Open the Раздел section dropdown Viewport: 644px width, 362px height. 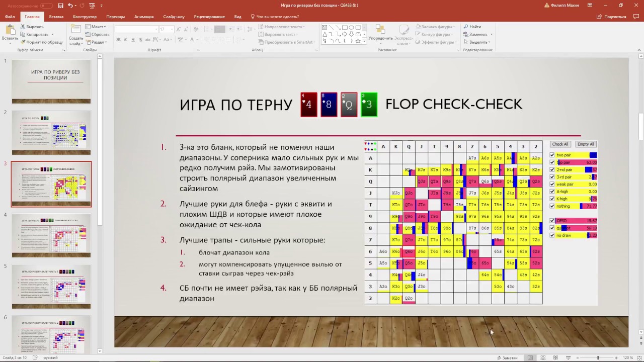[x=97, y=42]
